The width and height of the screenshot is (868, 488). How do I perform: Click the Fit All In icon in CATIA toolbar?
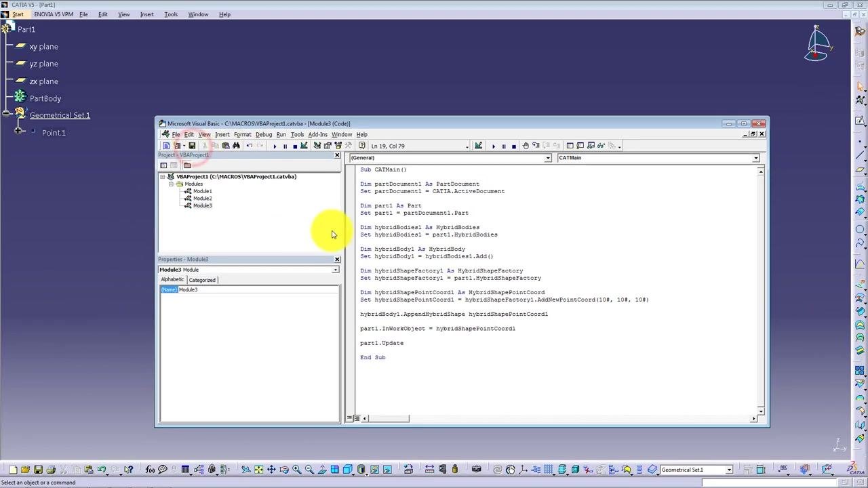tap(258, 470)
